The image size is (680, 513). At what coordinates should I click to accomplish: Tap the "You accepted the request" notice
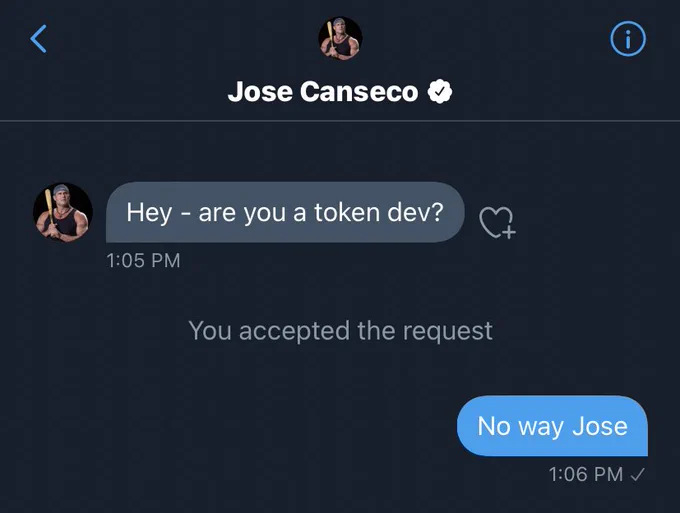[340, 331]
